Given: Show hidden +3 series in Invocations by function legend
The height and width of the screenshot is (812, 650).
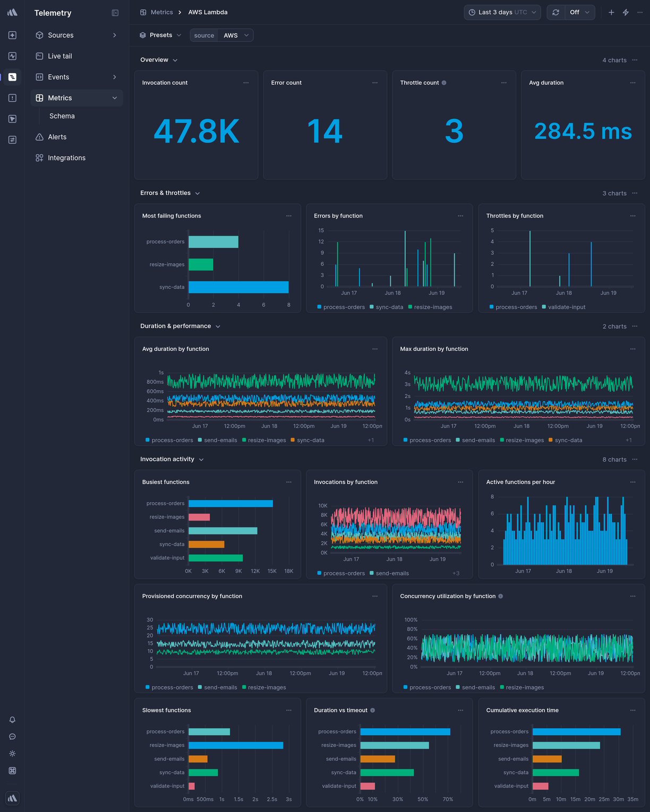Looking at the screenshot, I should tap(456, 573).
